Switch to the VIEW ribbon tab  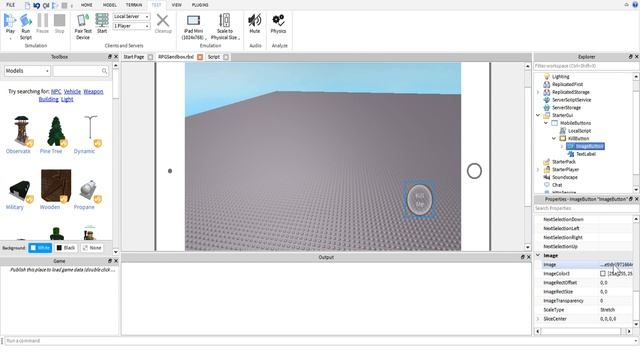[x=176, y=5]
